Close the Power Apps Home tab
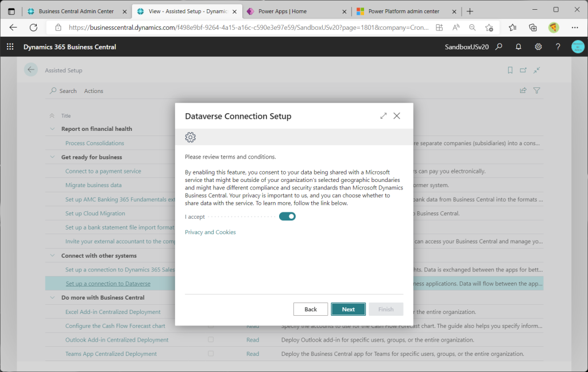The height and width of the screenshot is (372, 588). (345, 11)
